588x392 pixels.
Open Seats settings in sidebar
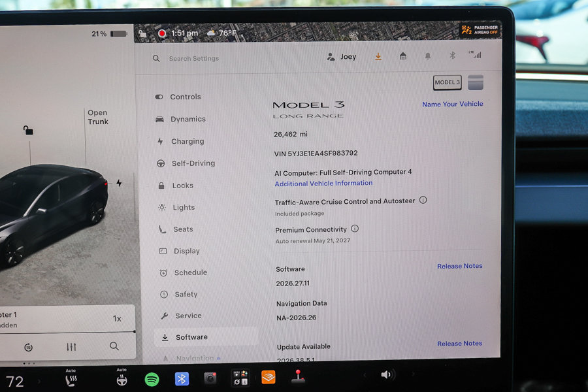click(x=176, y=229)
